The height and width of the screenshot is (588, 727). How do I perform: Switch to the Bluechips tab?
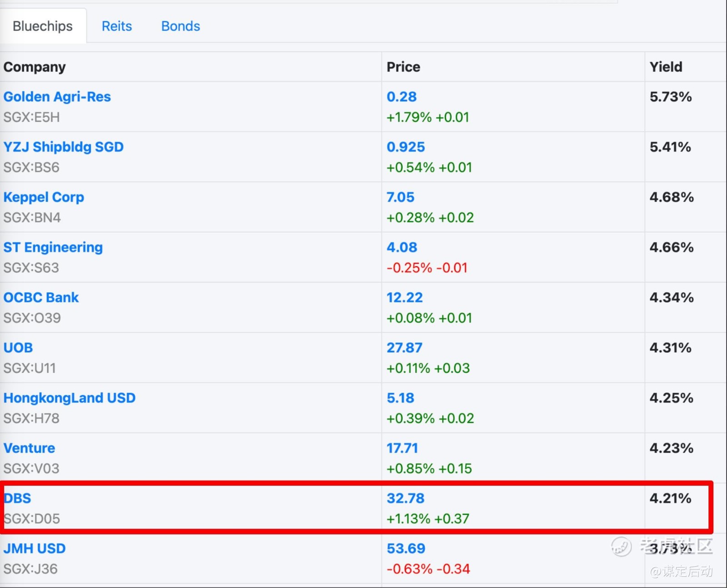pyautogui.click(x=42, y=26)
